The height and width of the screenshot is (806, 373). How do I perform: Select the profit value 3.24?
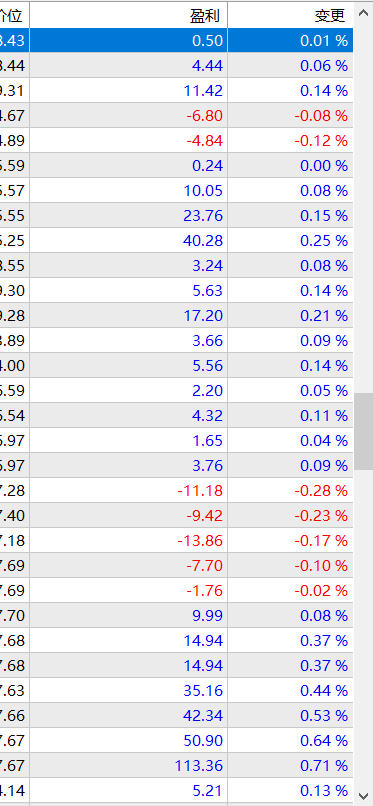[x=208, y=266]
